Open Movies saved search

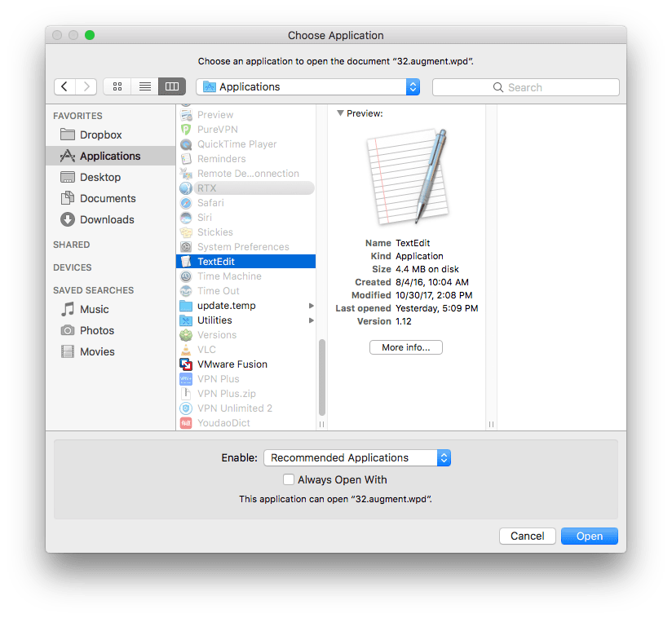tap(111, 352)
